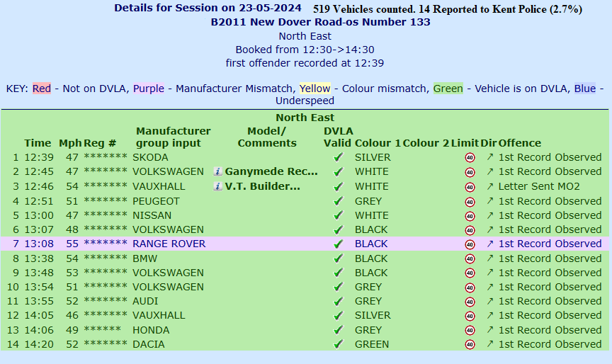
Task: Click the Colour 1 column header
Action: coord(378,143)
